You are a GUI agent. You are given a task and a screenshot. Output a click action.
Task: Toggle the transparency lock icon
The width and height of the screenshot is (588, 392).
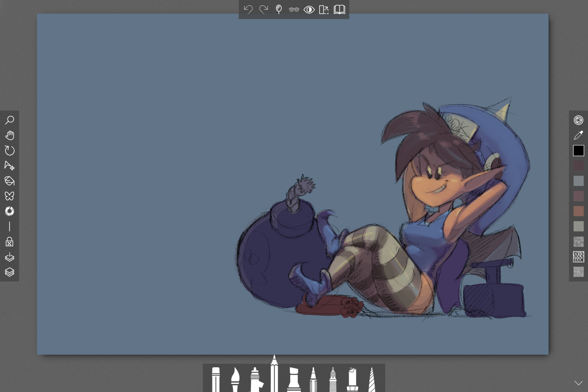(x=10, y=242)
